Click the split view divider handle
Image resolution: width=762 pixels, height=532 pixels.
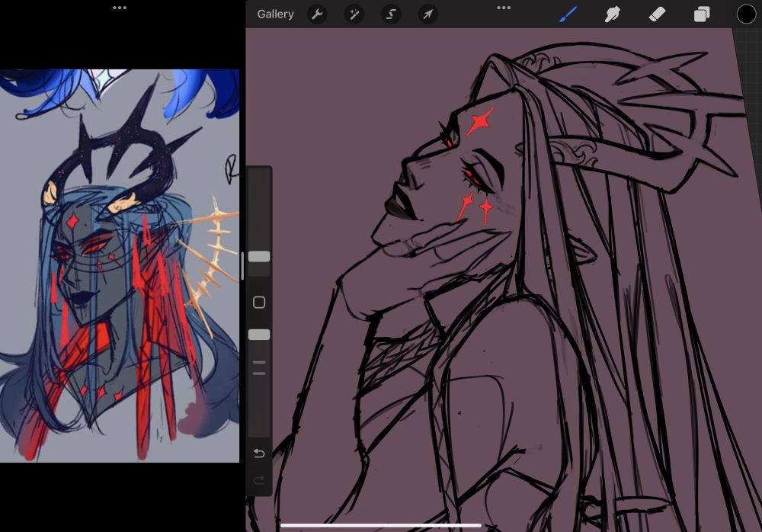pos(242,266)
